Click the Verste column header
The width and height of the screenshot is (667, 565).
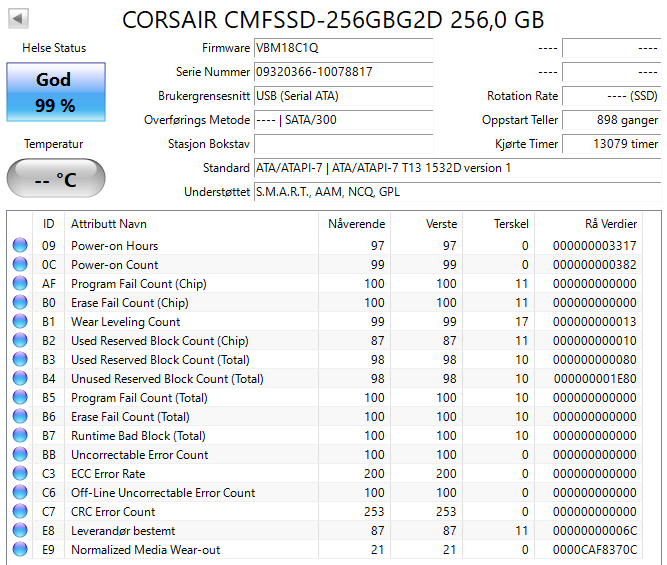tap(427, 224)
